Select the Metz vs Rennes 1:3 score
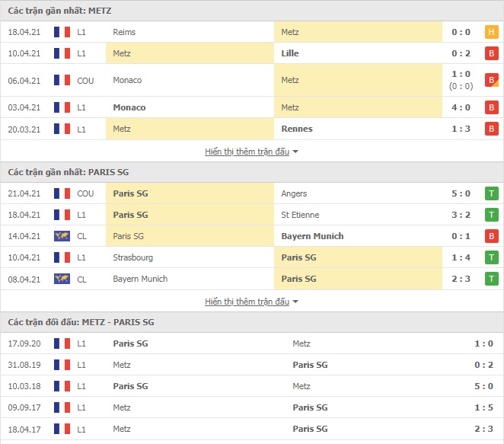Viewport: 504px width, 444px height. coord(461,129)
